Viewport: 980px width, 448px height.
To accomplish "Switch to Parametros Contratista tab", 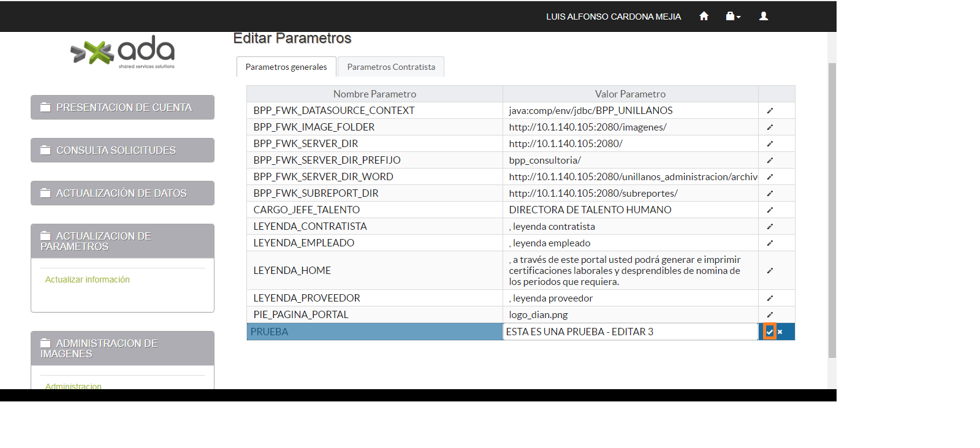I will (x=391, y=67).
